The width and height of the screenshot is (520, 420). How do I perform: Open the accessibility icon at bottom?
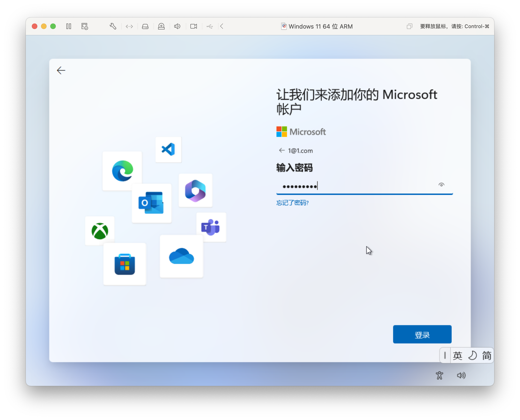439,376
